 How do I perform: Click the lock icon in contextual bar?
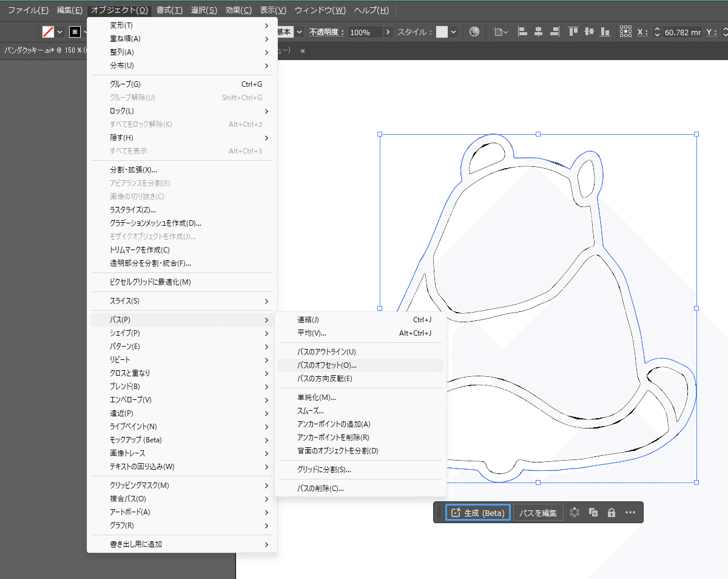click(x=612, y=513)
